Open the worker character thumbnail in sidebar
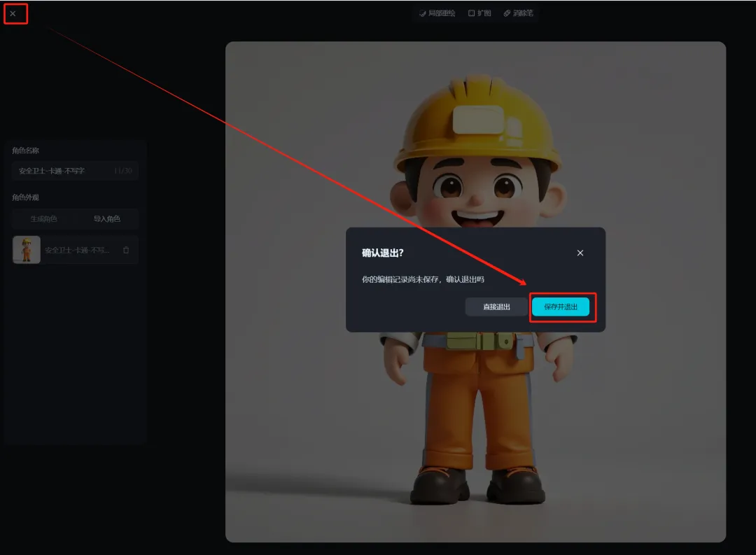756x555 pixels. pyautogui.click(x=27, y=250)
